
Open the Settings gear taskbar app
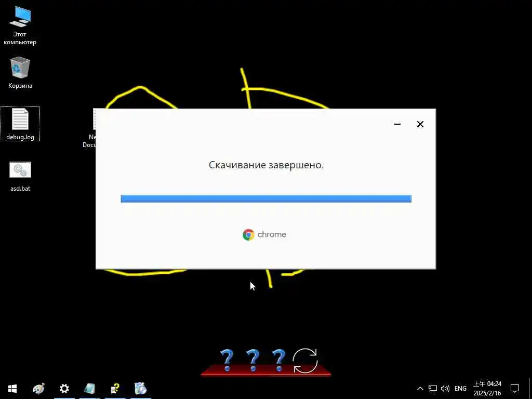[x=64, y=389]
